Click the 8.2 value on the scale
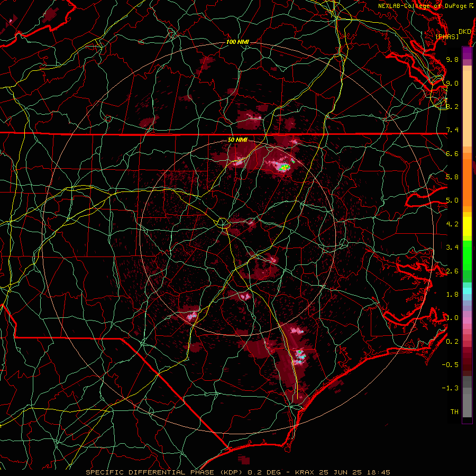The width and height of the screenshot is (476, 476). [452, 106]
